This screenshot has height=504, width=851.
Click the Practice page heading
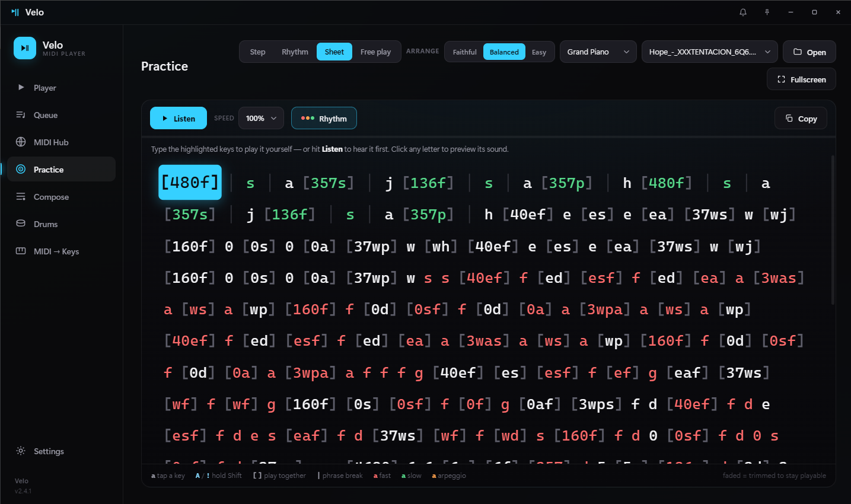(x=164, y=66)
